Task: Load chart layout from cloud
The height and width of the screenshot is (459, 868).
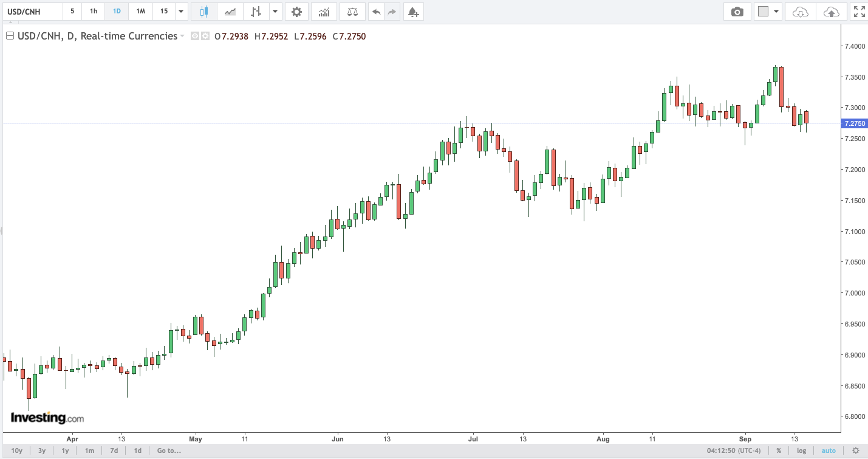Action: pos(801,12)
